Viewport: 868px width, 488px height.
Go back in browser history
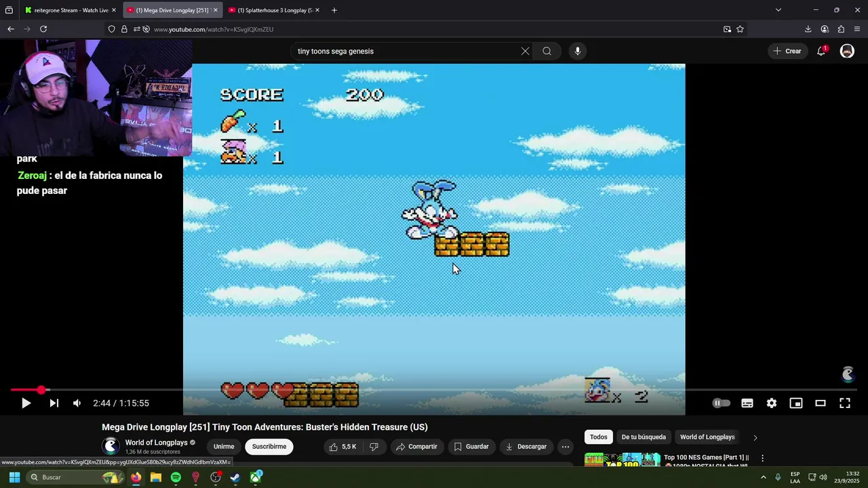coord(11,29)
